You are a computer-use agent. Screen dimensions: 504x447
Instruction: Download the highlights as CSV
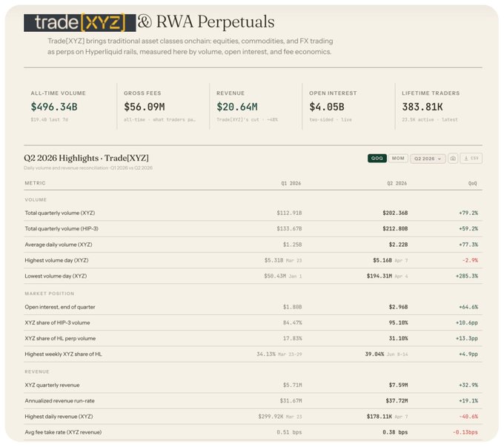click(471, 158)
